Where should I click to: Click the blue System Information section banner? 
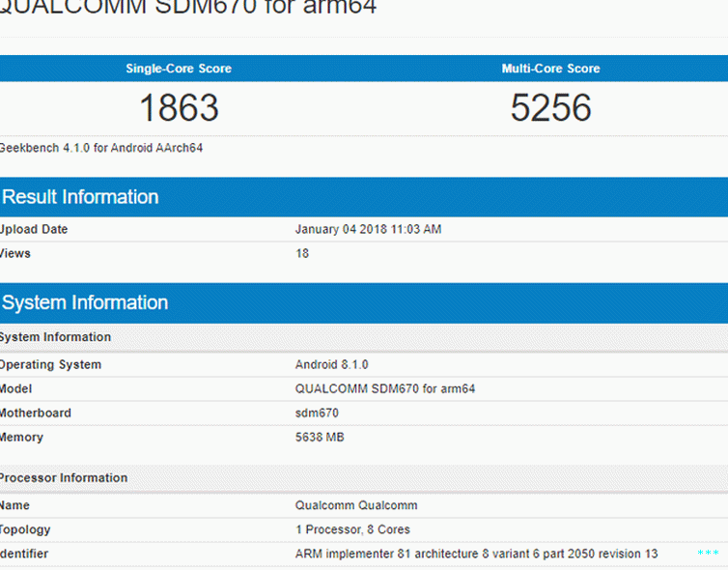click(364, 303)
